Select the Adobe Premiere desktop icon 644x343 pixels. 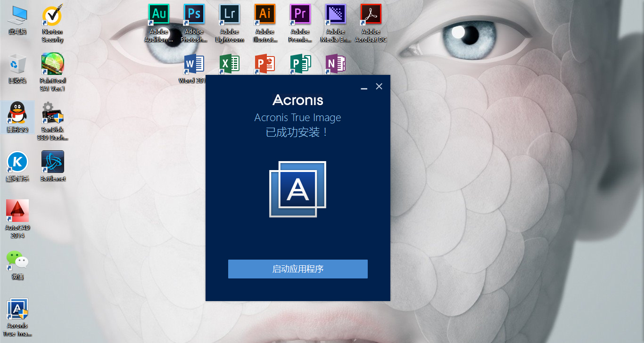300,23
